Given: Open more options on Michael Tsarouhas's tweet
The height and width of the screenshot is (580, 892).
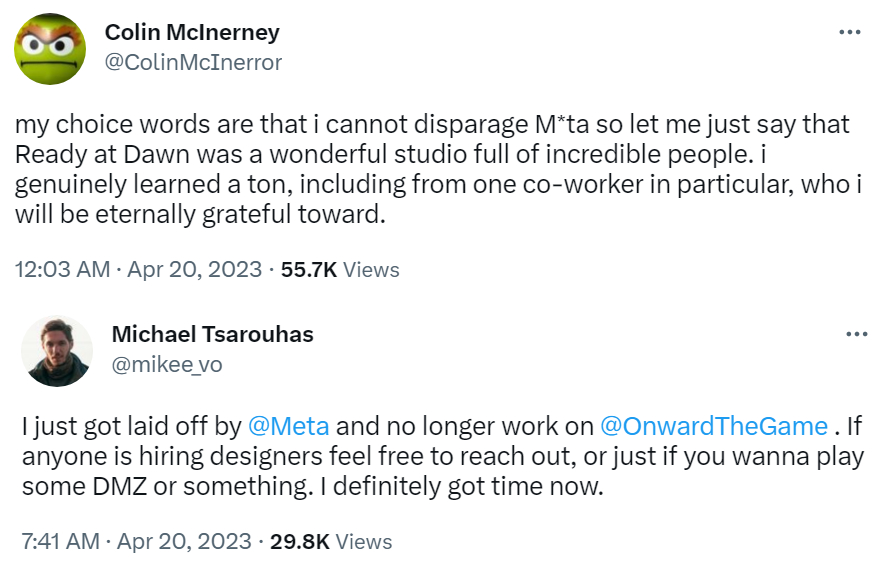Looking at the screenshot, I should [x=856, y=335].
